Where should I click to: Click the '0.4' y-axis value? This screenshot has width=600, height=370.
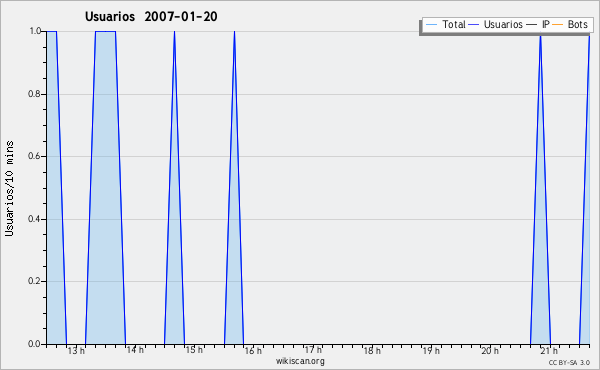pos(35,219)
